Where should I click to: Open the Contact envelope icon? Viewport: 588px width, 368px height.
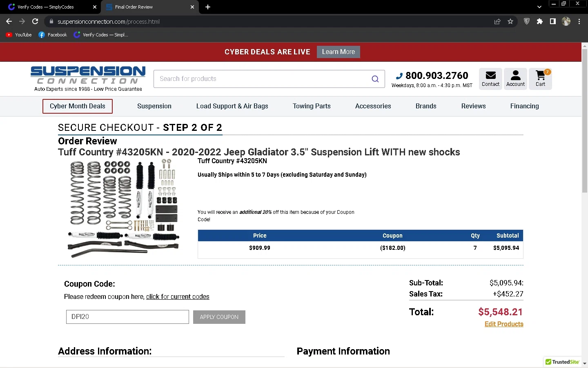coord(490,79)
